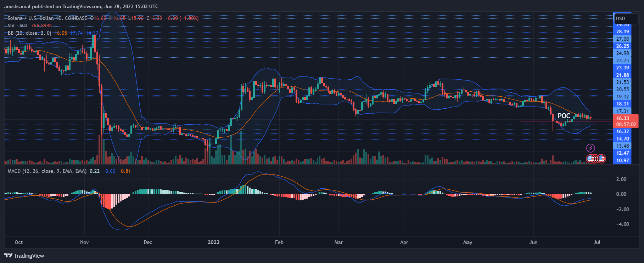This screenshot has height=263, width=644.
Task: Open the USD currency selector
Action: pos(626,18)
